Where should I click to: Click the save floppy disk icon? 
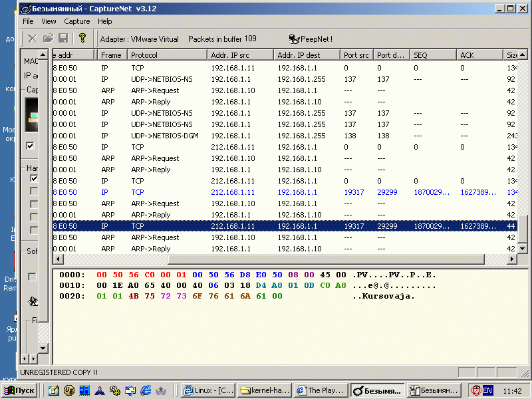[x=63, y=39]
